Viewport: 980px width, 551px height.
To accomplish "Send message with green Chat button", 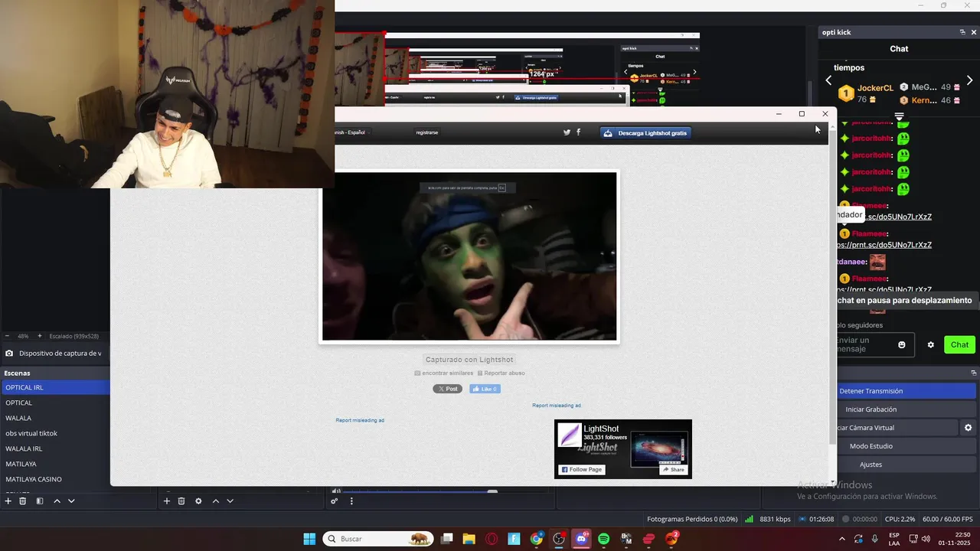I will pyautogui.click(x=959, y=344).
